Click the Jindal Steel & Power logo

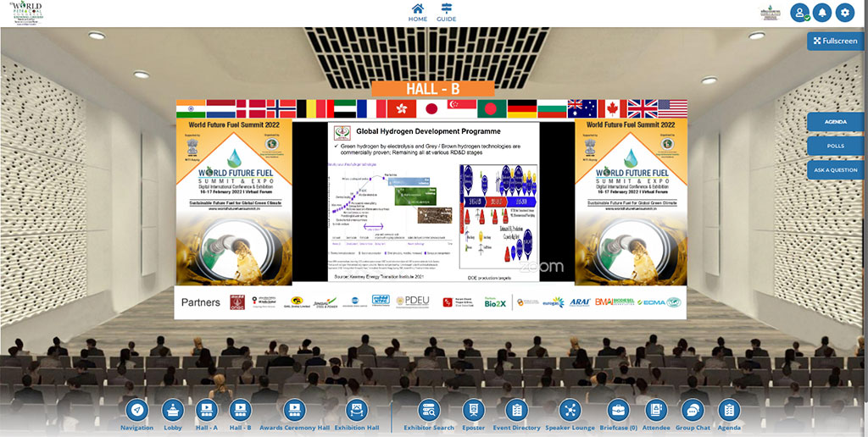[x=325, y=302]
